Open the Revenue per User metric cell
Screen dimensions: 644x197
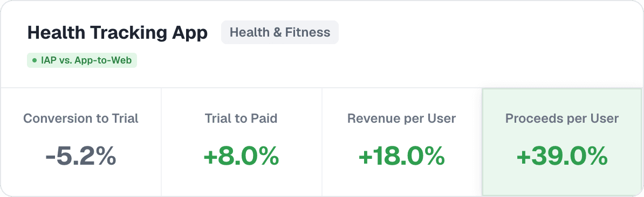coord(402,142)
